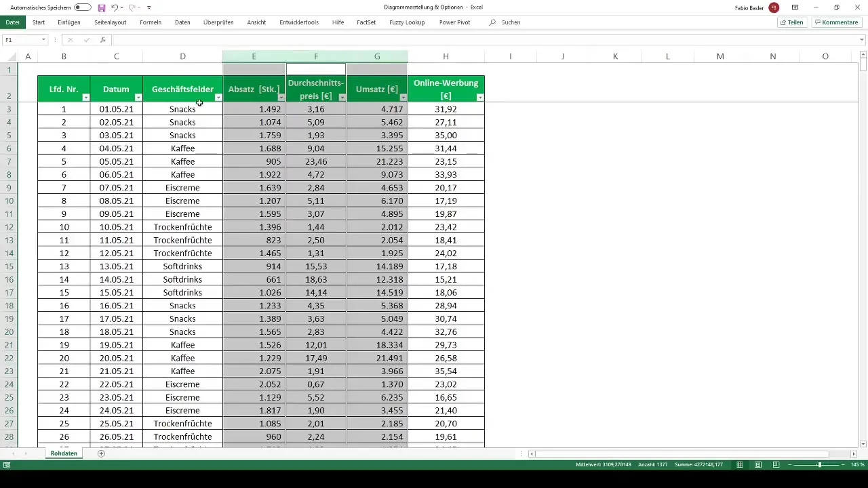This screenshot has height=488, width=868.
Task: Click the Save icon in the title bar
Action: click(101, 7)
